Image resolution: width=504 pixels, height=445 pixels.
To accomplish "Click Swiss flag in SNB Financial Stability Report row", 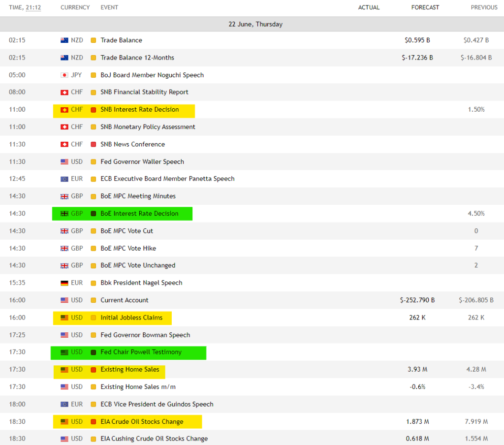I will (x=64, y=92).
